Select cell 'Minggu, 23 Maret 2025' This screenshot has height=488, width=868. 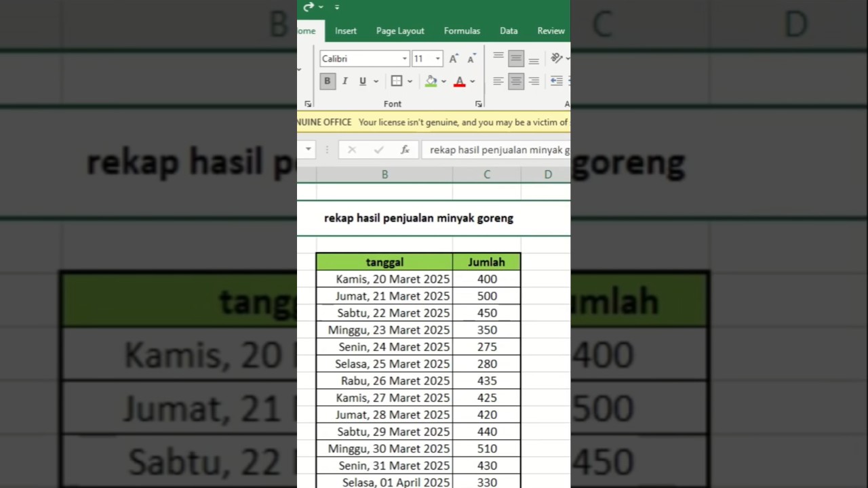[x=384, y=330]
